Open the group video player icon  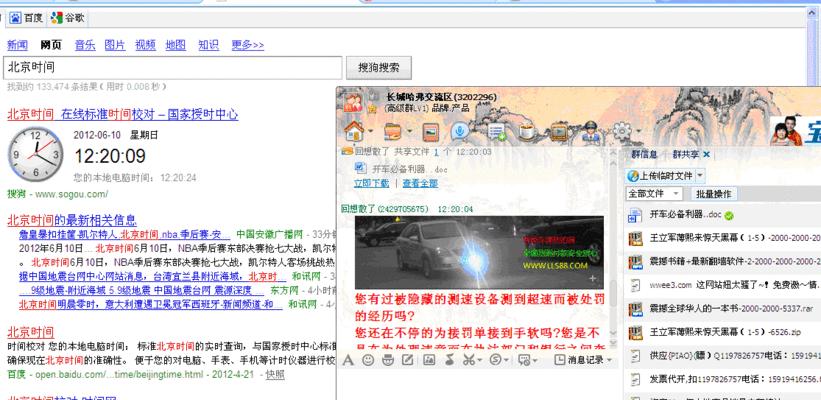tap(559, 131)
